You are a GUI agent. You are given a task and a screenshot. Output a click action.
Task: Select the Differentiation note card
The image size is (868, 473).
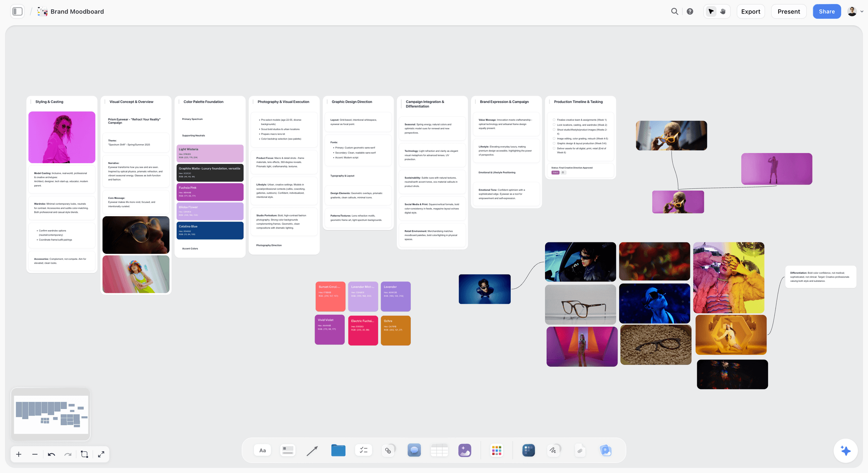click(x=821, y=277)
